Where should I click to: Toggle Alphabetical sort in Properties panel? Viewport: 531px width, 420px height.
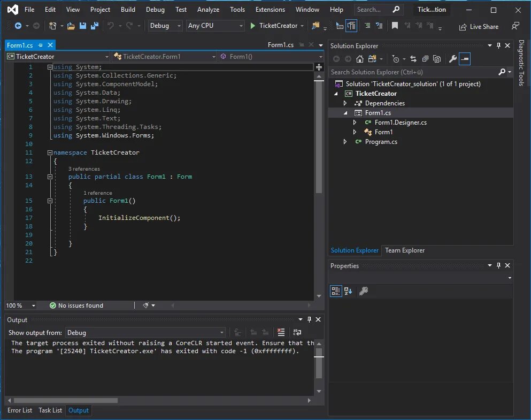point(348,291)
